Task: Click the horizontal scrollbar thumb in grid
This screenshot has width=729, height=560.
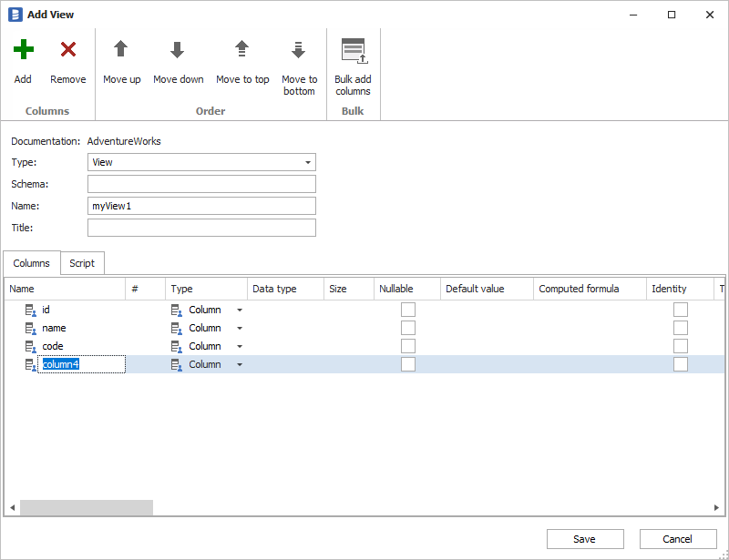Action: (87, 507)
